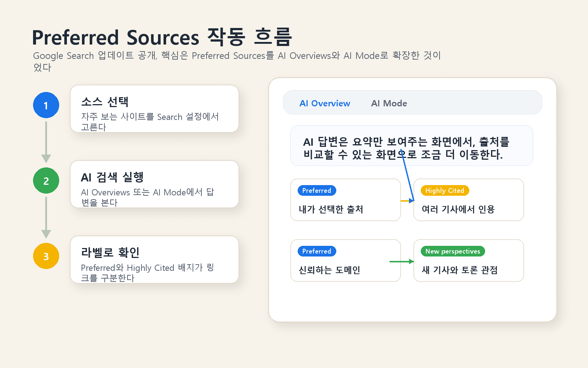Switch to the AI Mode tab
Image resolution: width=588 pixels, height=368 pixels.
(x=389, y=103)
